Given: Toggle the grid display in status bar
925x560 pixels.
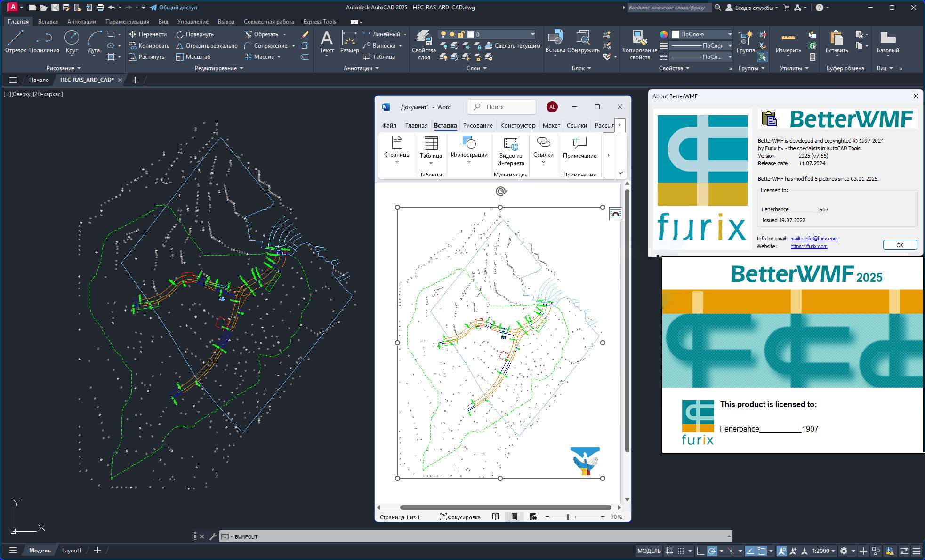Looking at the screenshot, I should (669, 551).
